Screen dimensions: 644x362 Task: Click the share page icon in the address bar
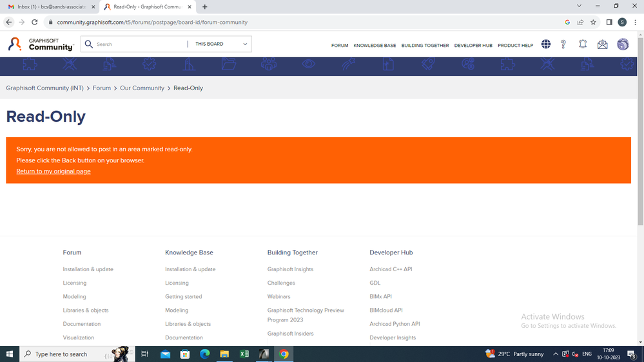click(x=580, y=22)
